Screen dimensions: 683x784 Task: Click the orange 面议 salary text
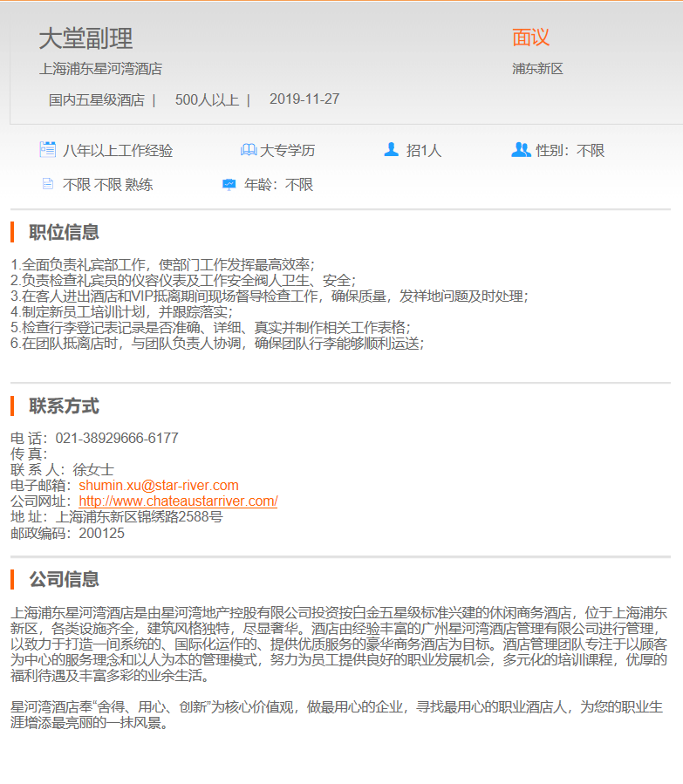(530, 37)
